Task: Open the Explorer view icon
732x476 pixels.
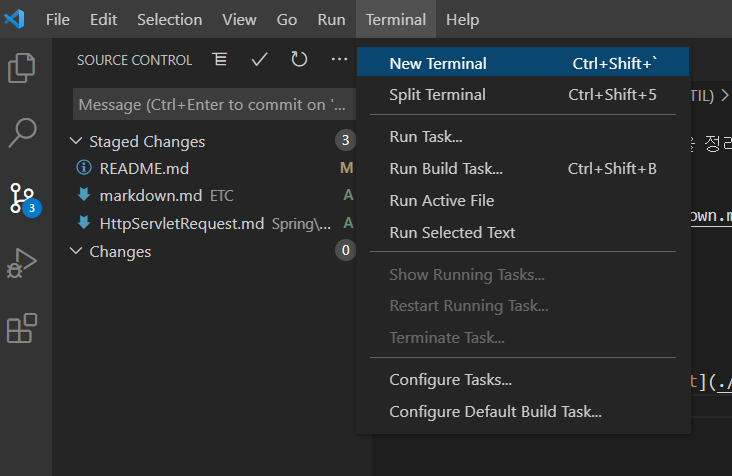Action: tap(22, 68)
